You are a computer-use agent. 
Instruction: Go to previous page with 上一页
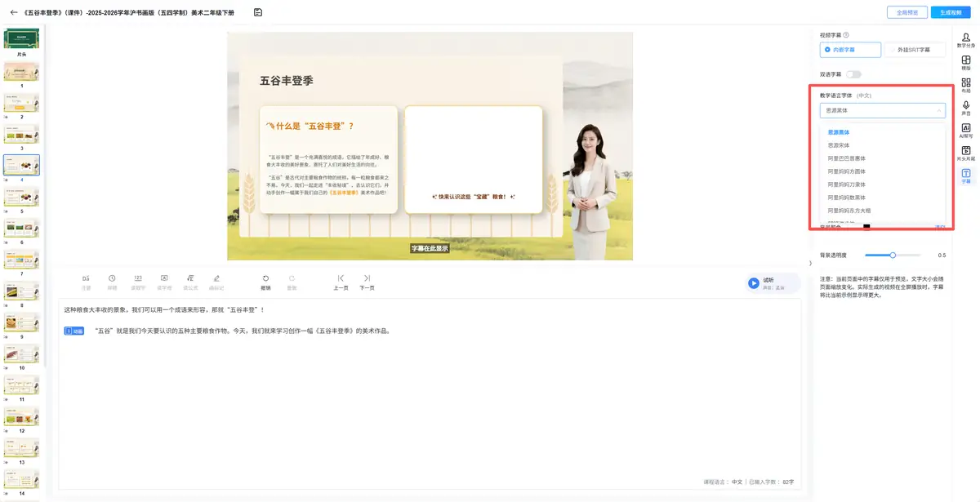[341, 282]
